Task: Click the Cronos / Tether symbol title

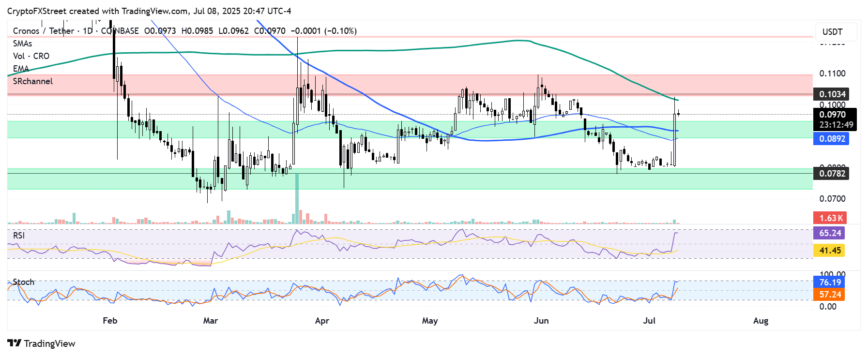Action: tap(44, 31)
